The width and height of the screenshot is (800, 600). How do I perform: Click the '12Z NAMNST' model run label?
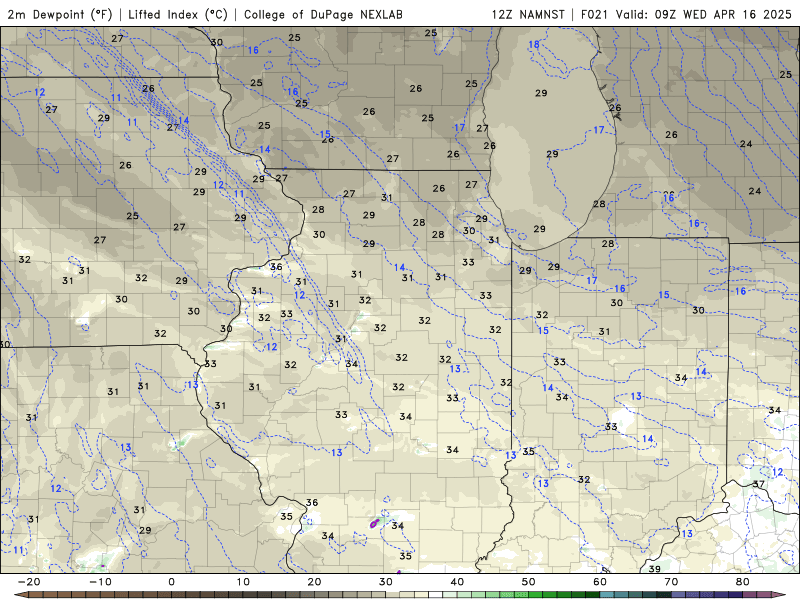528,14
